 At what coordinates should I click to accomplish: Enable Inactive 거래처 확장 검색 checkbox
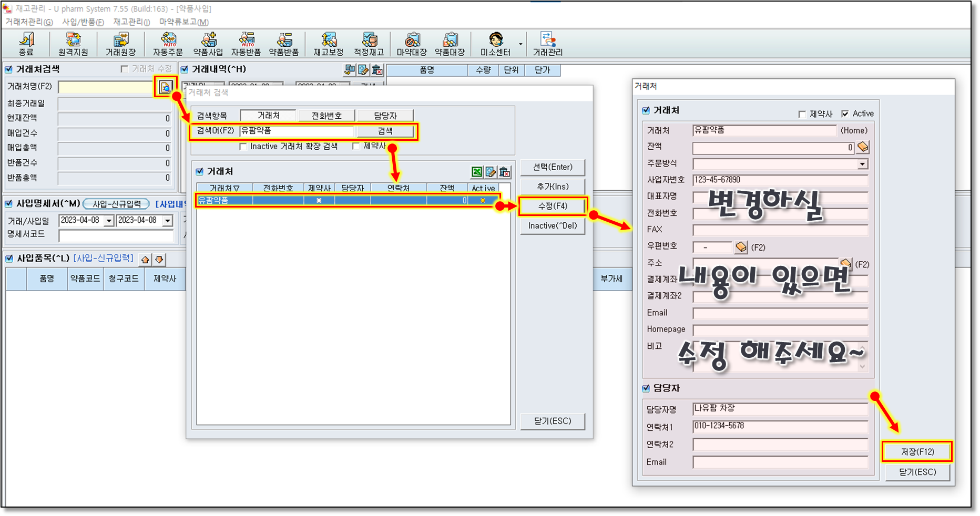243,147
